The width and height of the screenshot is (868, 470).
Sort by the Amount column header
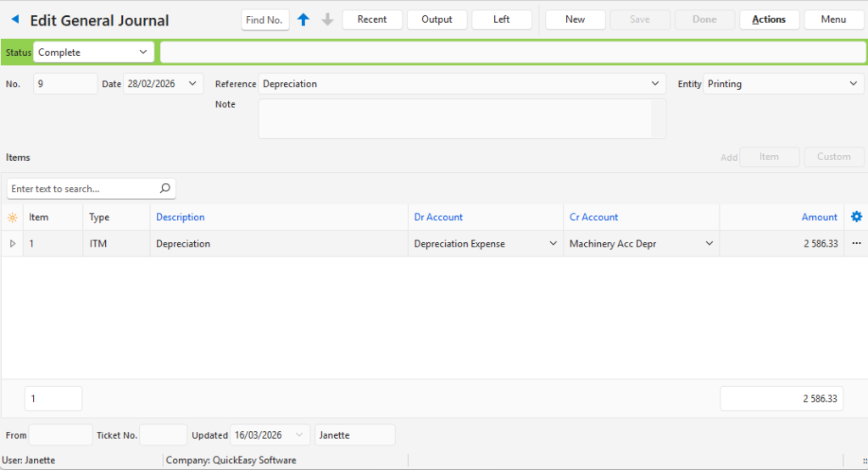(x=819, y=218)
